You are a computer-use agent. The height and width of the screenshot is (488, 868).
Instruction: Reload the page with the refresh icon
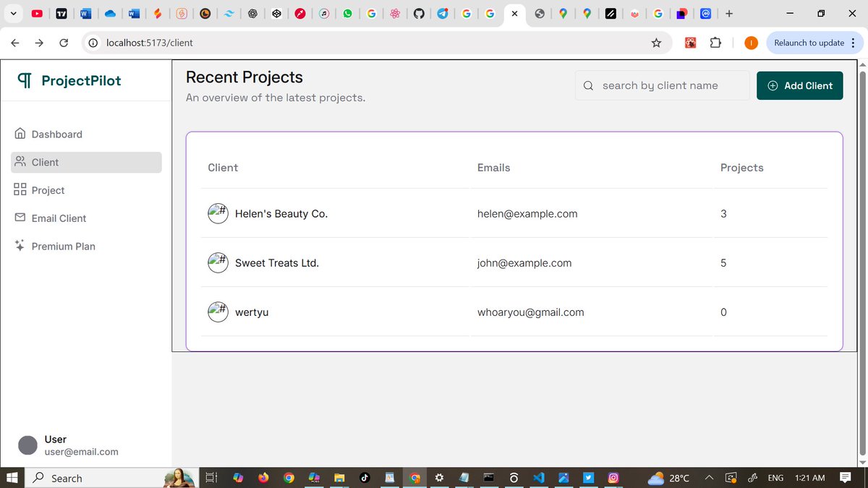click(64, 43)
